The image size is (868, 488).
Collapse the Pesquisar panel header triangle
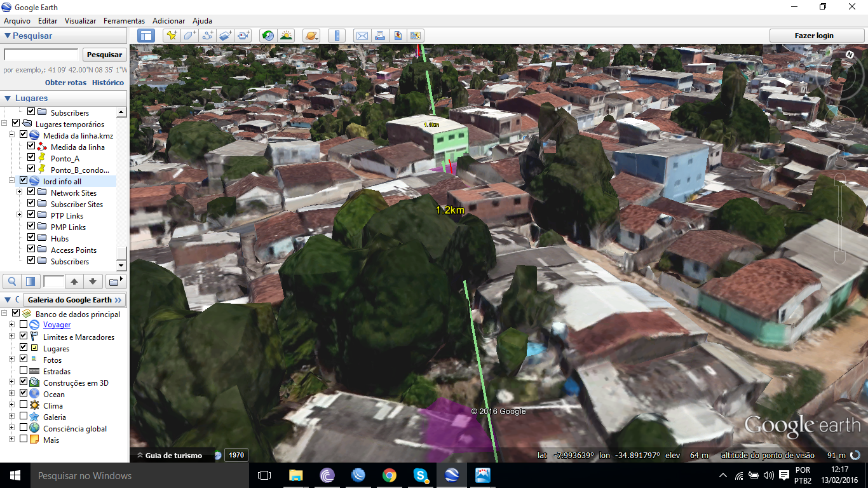8,36
